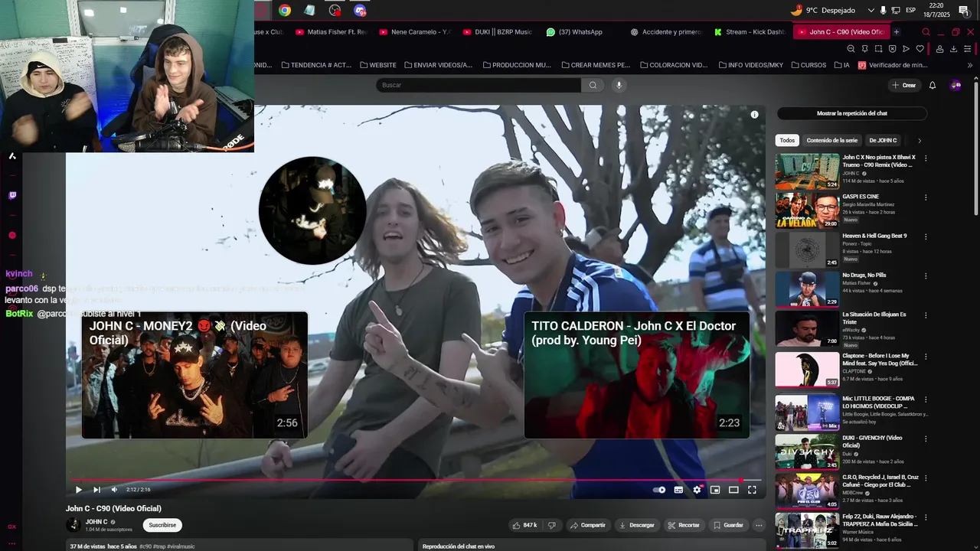Show more bookmarks with the chevron
This screenshot has height=551, width=980.
pos(970,65)
